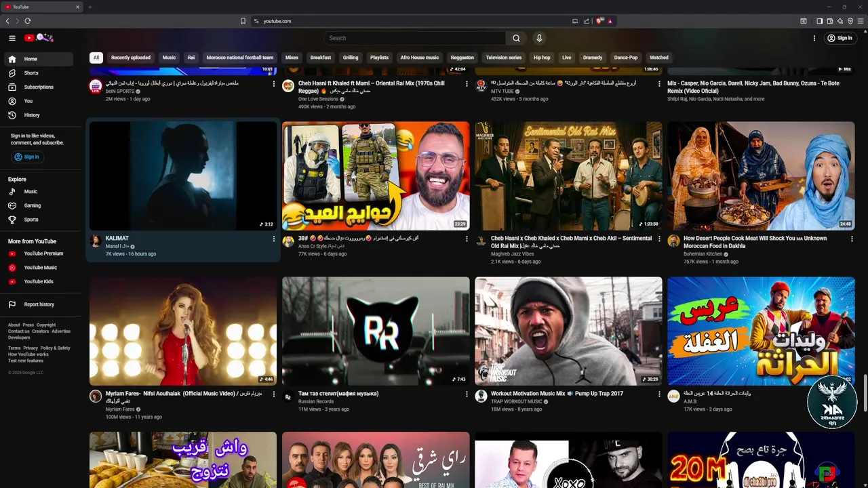Filter by Afro House music chip
This screenshot has height=488, width=868.
pyautogui.click(x=420, y=58)
